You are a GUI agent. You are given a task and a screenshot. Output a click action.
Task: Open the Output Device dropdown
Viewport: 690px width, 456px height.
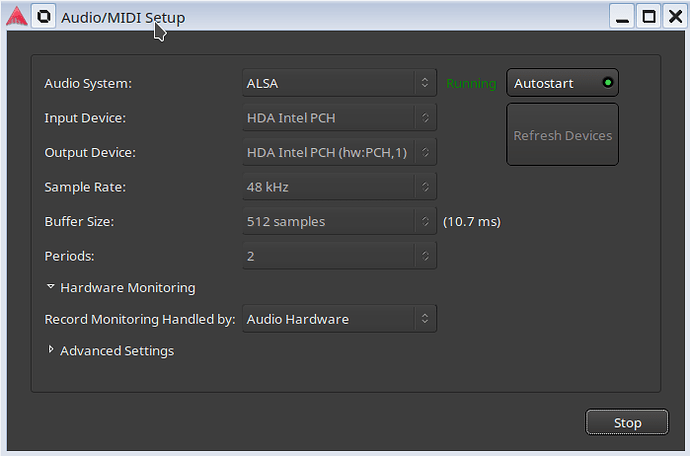point(339,153)
